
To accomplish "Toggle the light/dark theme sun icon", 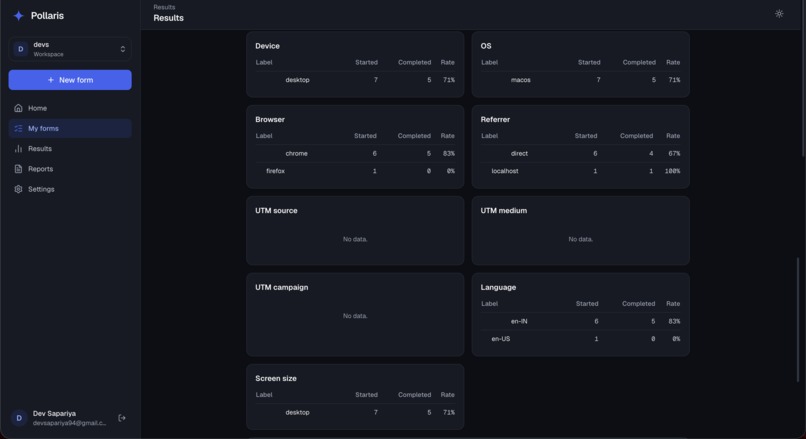I will coord(779,14).
